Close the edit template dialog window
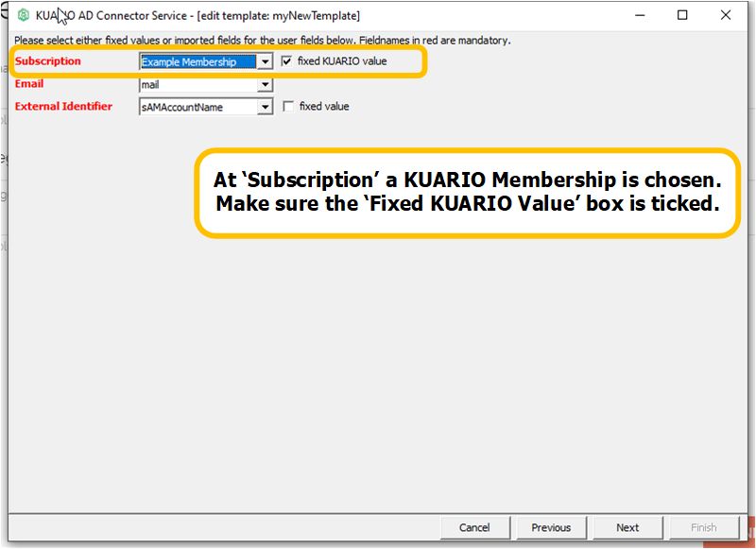756x549 pixels. click(726, 15)
